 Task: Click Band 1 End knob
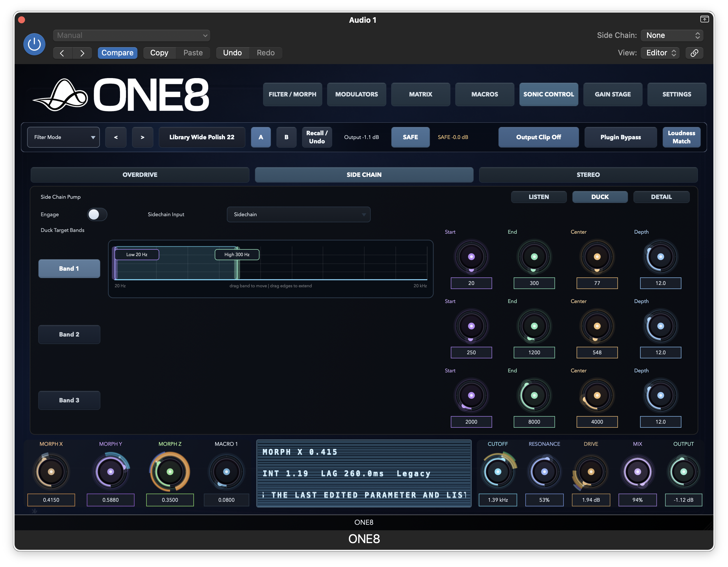(534, 257)
